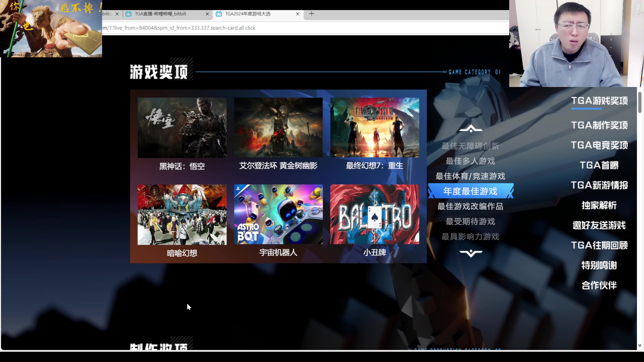644x362 pixels.
Task: Open the Final Fantasy VII Rebirth thumbnail
Action: pos(375,127)
